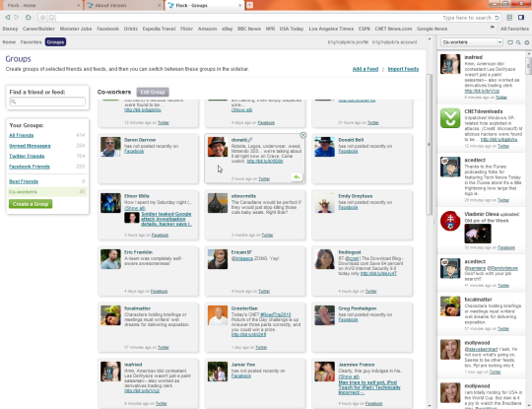This screenshot has width=532, height=409.
Task: Click the Find a friend or feed field
Action: pyautogui.click(x=47, y=102)
